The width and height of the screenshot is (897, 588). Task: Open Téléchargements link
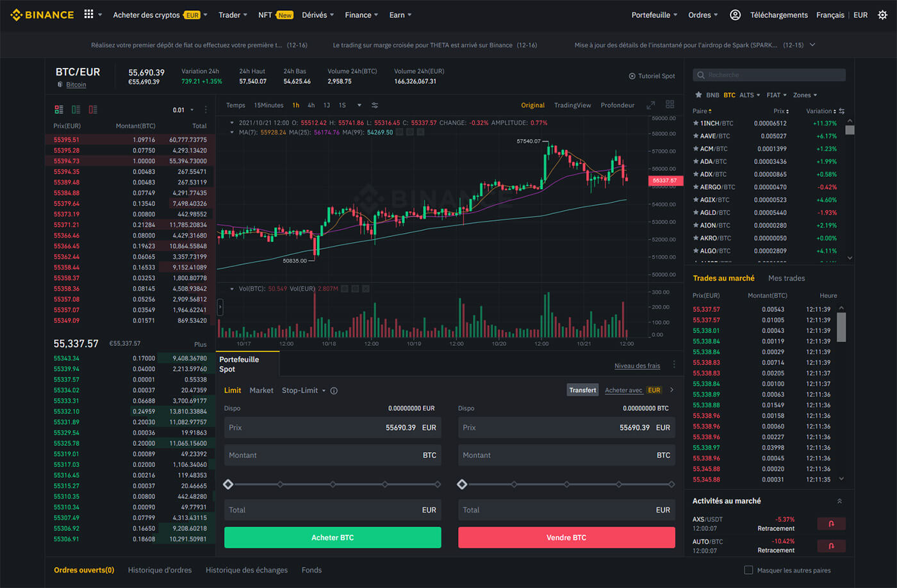pos(778,15)
